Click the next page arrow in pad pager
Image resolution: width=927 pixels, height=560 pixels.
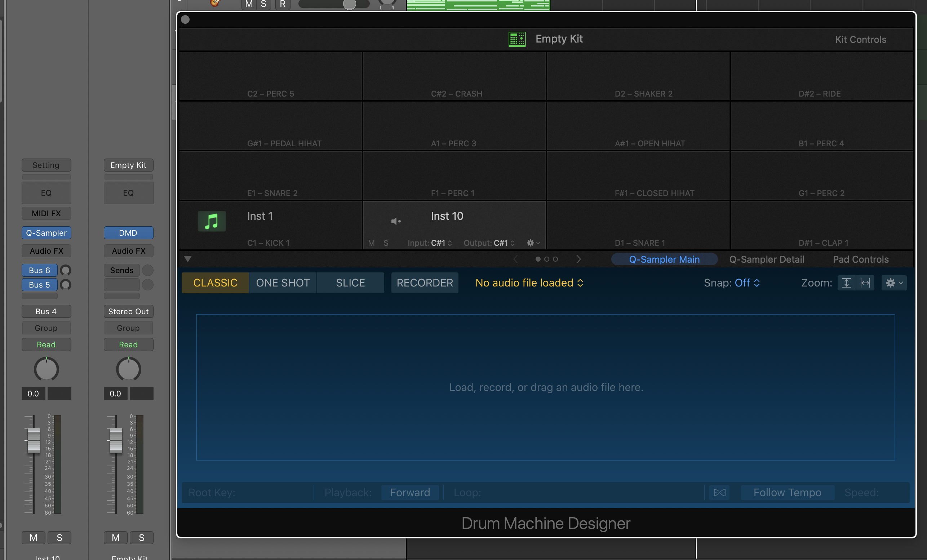click(x=578, y=259)
